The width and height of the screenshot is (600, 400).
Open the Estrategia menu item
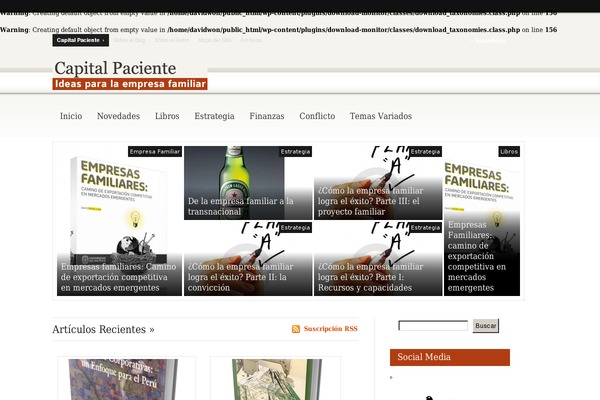[x=214, y=116]
